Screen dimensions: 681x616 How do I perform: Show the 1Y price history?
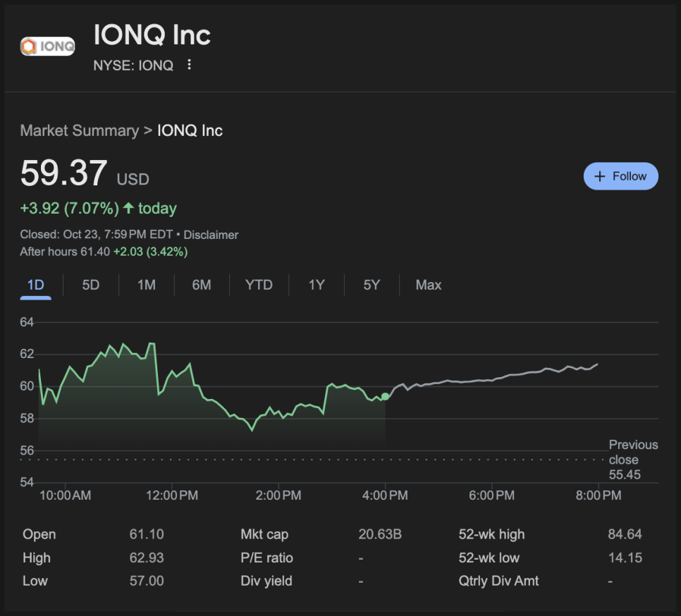[x=317, y=285]
